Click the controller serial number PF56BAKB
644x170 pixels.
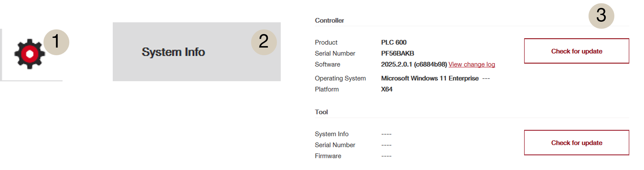[397, 53]
